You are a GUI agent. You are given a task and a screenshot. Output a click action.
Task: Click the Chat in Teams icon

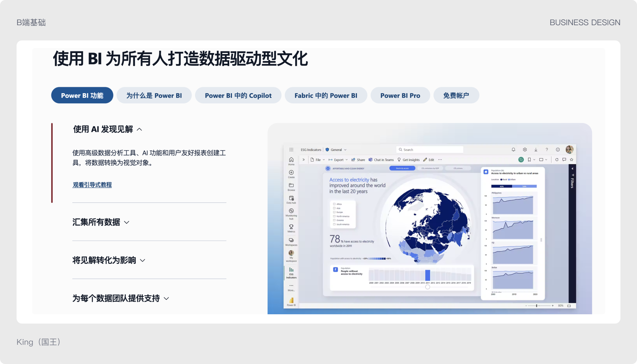point(371,160)
